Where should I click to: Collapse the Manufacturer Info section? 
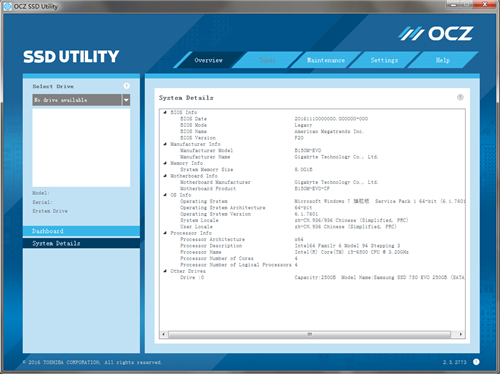pyautogui.click(x=165, y=144)
